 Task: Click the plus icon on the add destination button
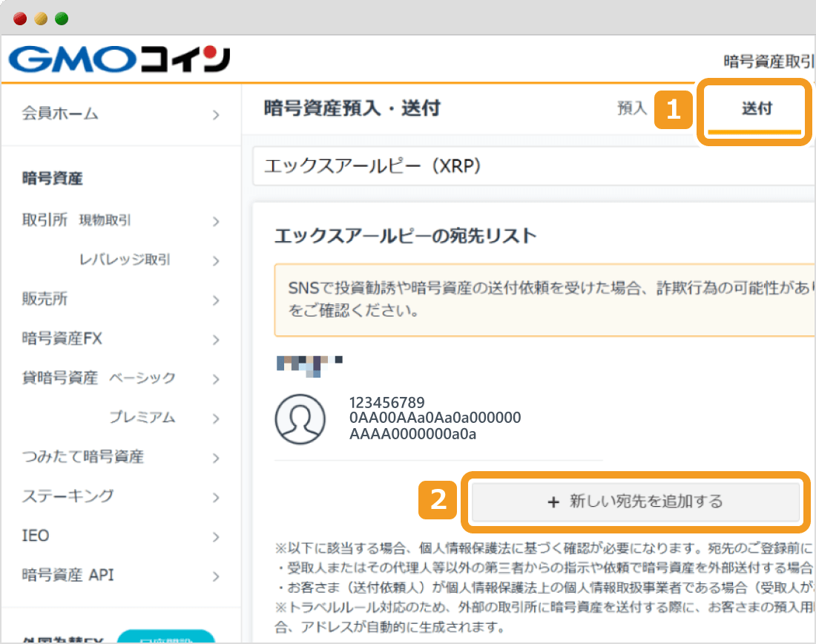point(553,502)
